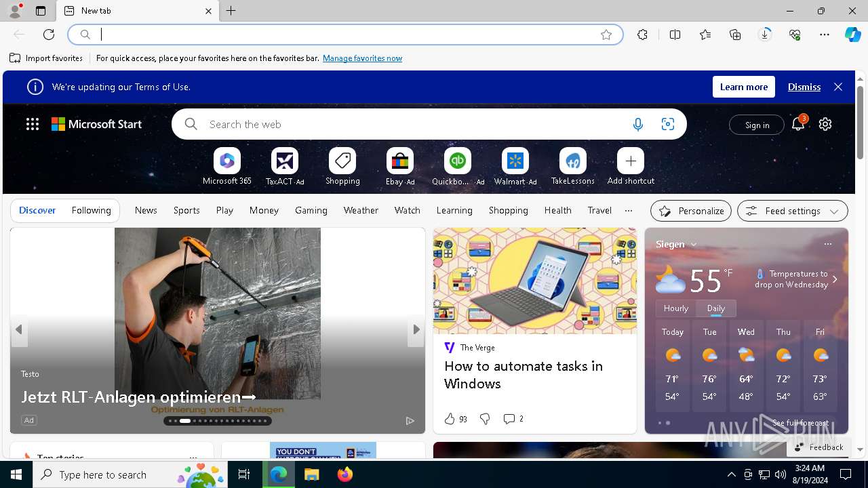Focus the Search the web field

[x=414, y=124]
